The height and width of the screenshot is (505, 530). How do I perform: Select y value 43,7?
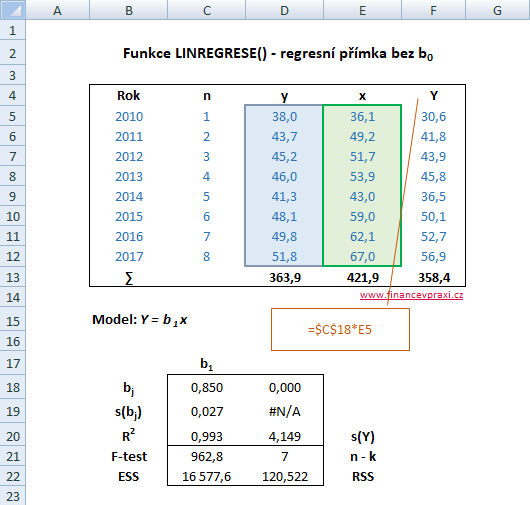(x=285, y=137)
